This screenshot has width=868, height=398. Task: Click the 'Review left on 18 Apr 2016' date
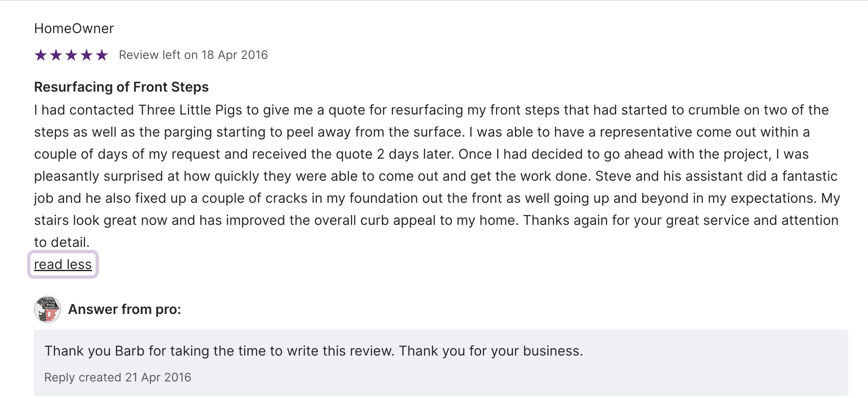[193, 55]
